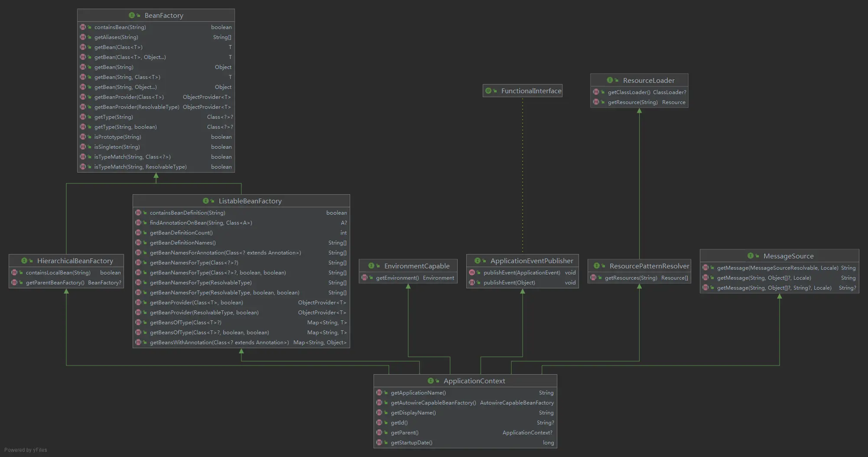The height and width of the screenshot is (457, 868).
Task: Click getBeansOfType(Class<T>?) method
Action: (185, 322)
